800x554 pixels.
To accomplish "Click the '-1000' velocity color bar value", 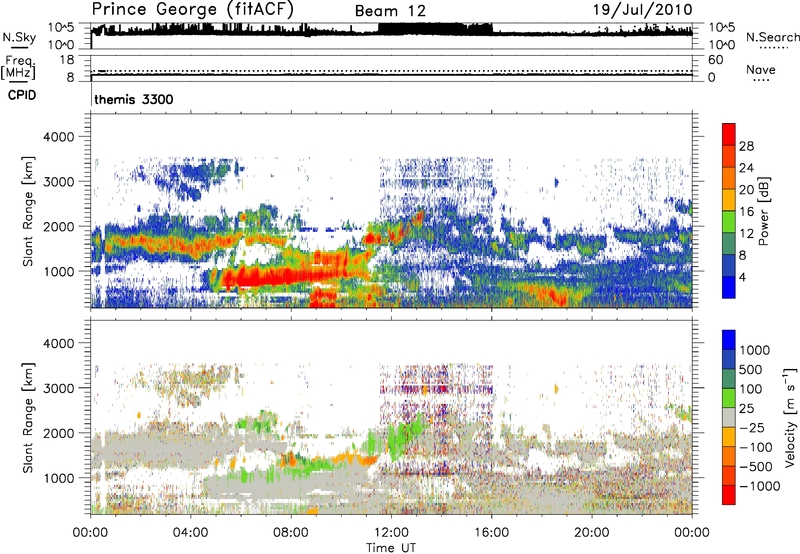I will tap(760, 486).
